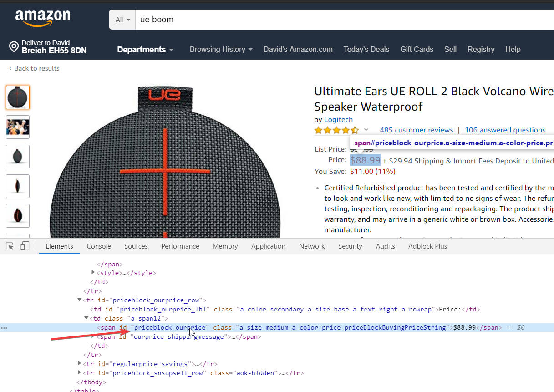
Task: Select the third product thumbnail of the speaker back
Action: pyautogui.click(x=18, y=157)
